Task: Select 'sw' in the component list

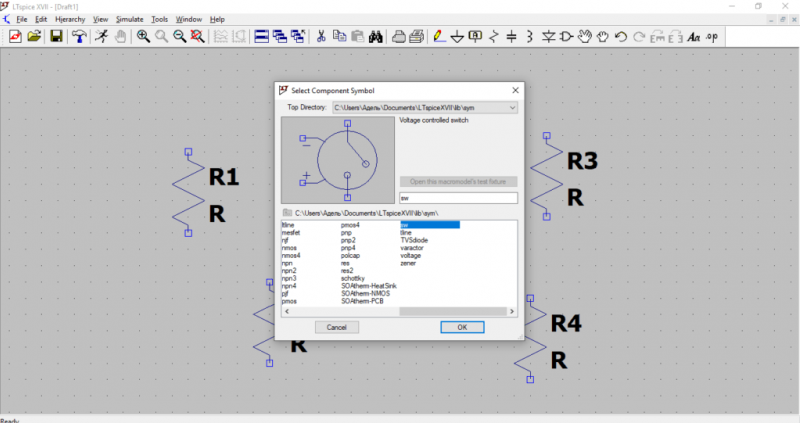Action: pyautogui.click(x=430, y=225)
